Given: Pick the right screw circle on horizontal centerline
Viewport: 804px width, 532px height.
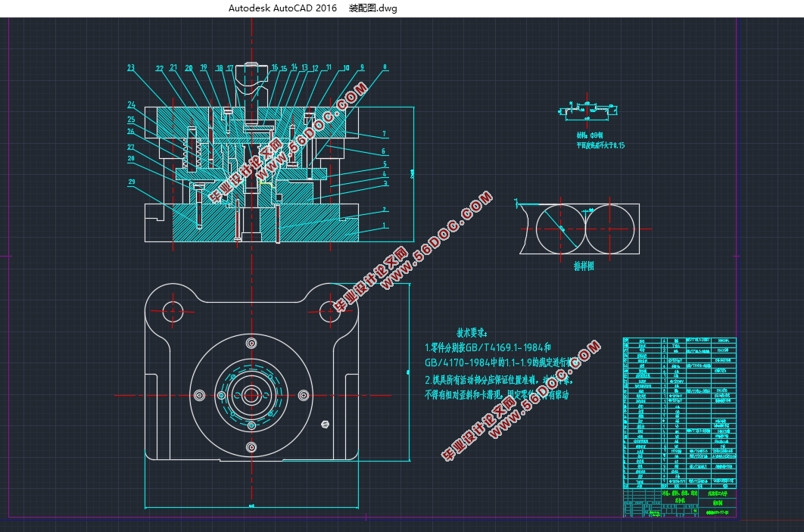Looking at the screenshot, I should click(304, 395).
